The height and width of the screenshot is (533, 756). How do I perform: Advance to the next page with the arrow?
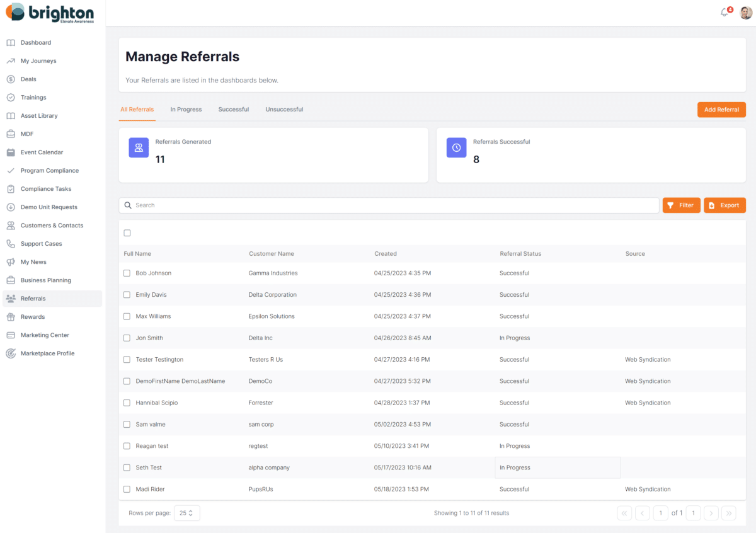[711, 513]
